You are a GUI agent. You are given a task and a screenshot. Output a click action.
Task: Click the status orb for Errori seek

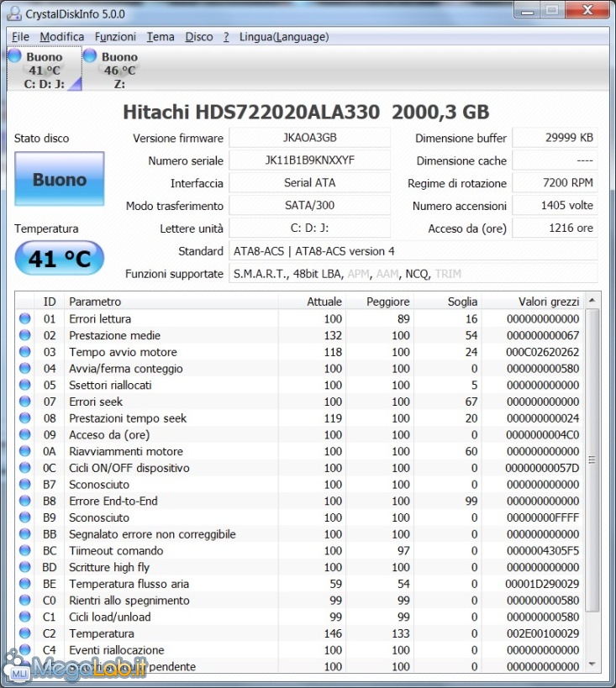(25, 401)
